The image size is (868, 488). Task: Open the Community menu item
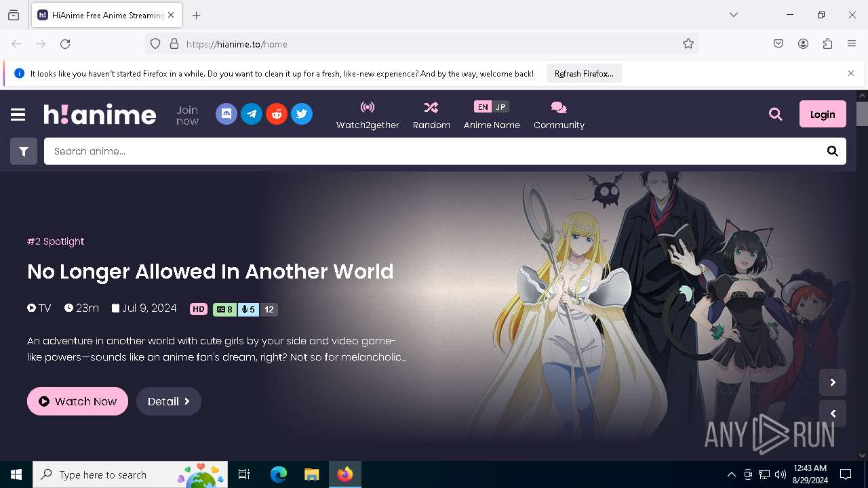click(x=559, y=115)
